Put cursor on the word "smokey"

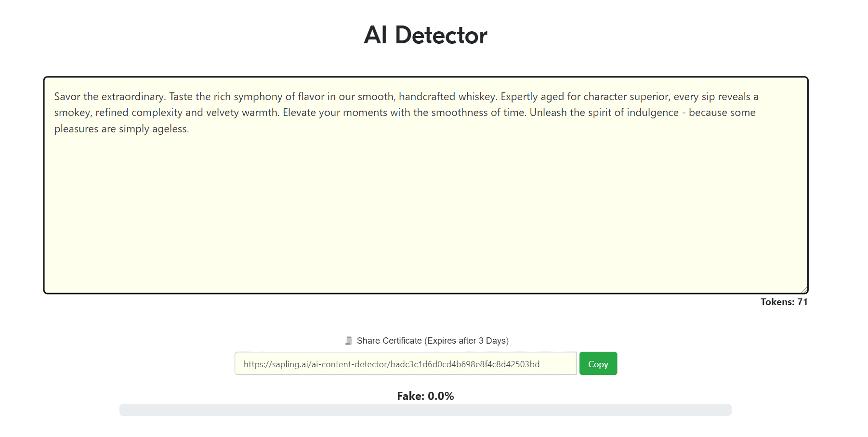72,113
